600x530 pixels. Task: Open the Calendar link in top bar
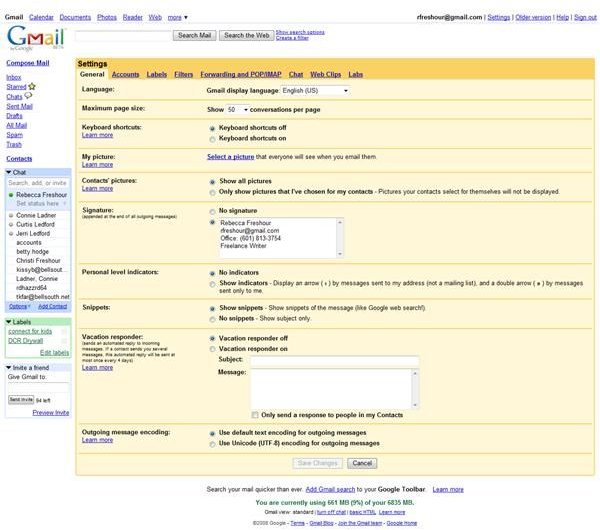(x=41, y=17)
